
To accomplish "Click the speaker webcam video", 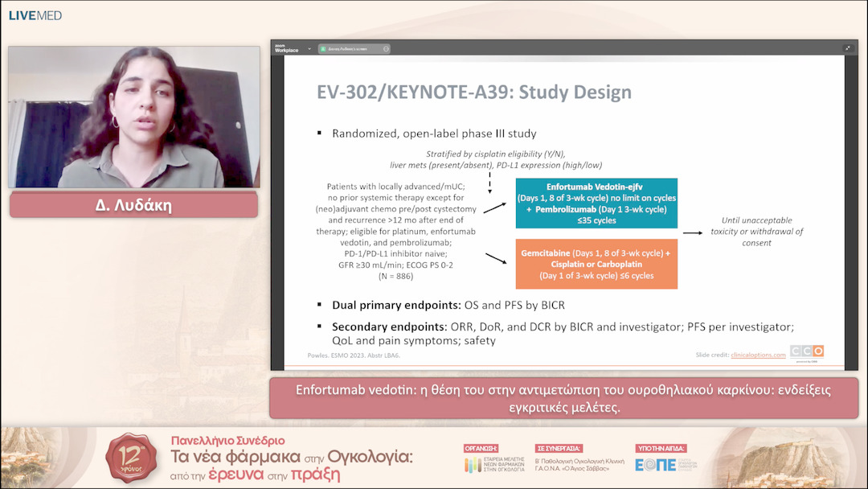I will pyautogui.click(x=134, y=117).
